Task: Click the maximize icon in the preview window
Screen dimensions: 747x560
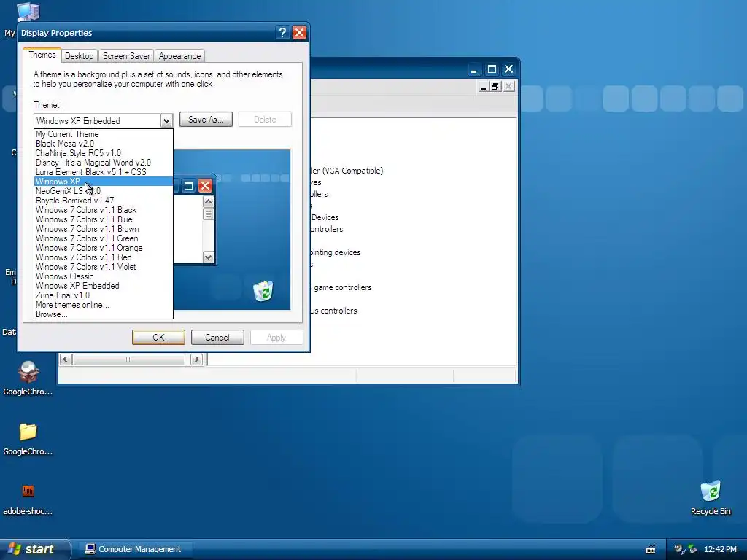Action: click(x=188, y=186)
